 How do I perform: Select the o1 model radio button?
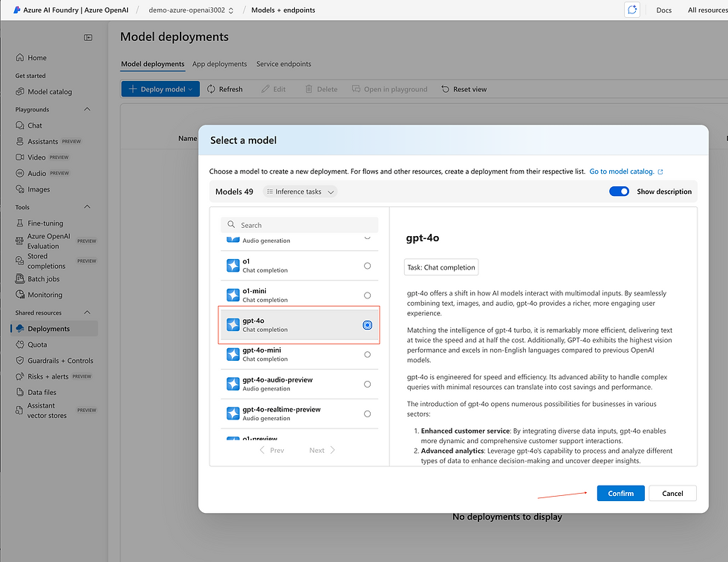[x=367, y=266]
